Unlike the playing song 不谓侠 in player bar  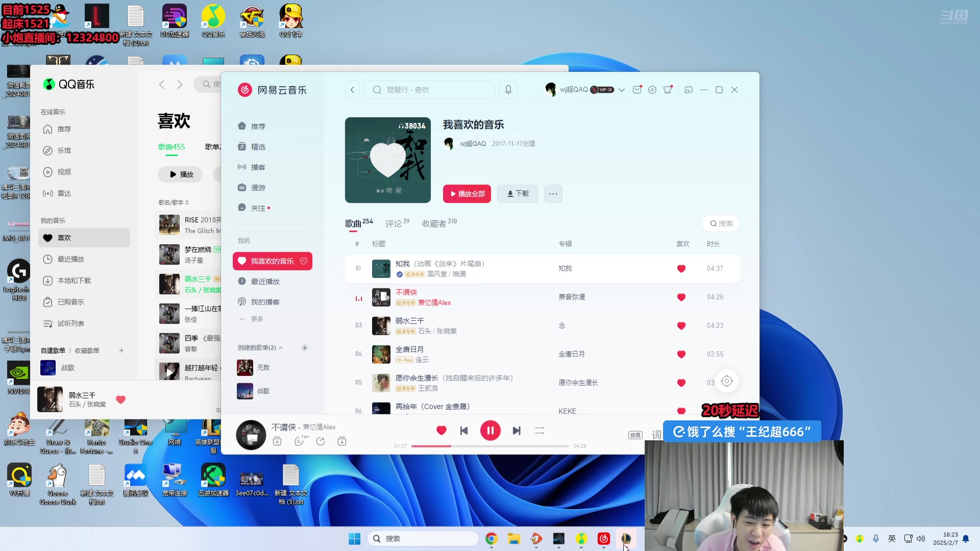click(442, 430)
